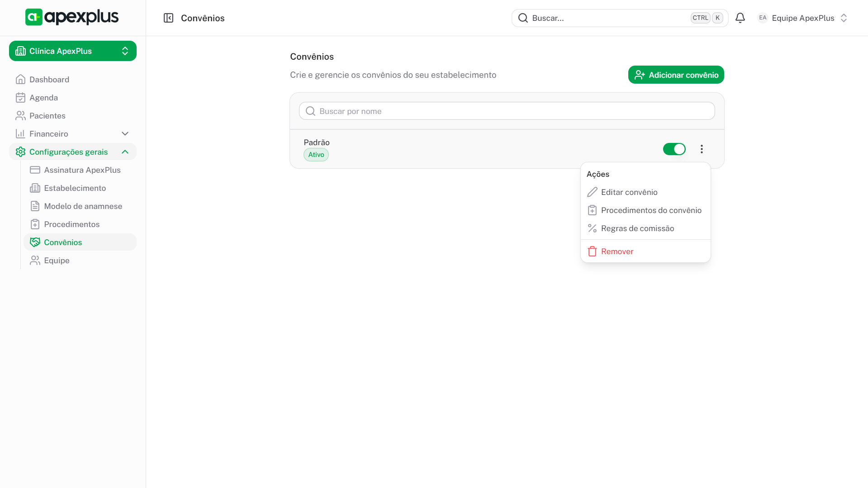Expand the Financeiro menu chevron

[125, 134]
